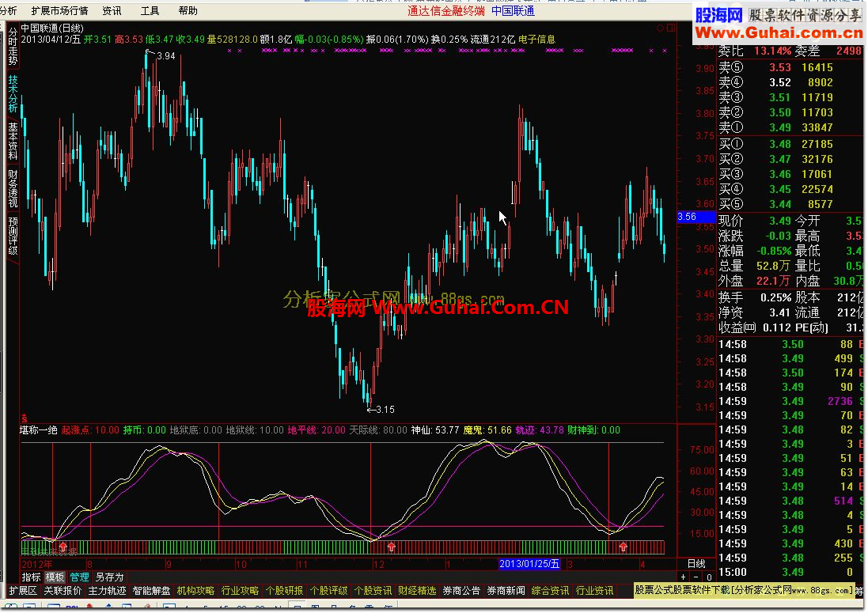868x613 pixels.
Task: Open the 基本资料 side tab
Action: (13, 142)
